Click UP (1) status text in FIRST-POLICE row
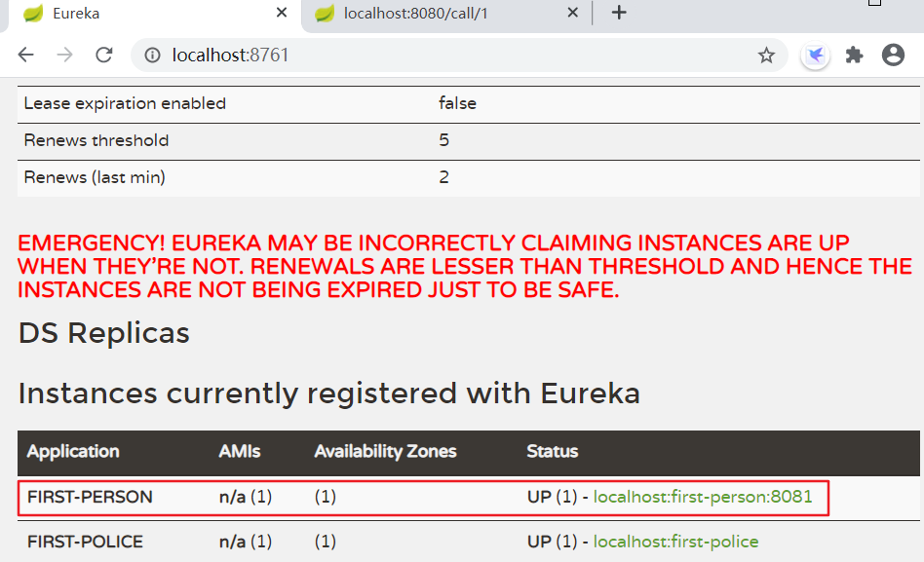The width and height of the screenshot is (924, 562). click(553, 542)
